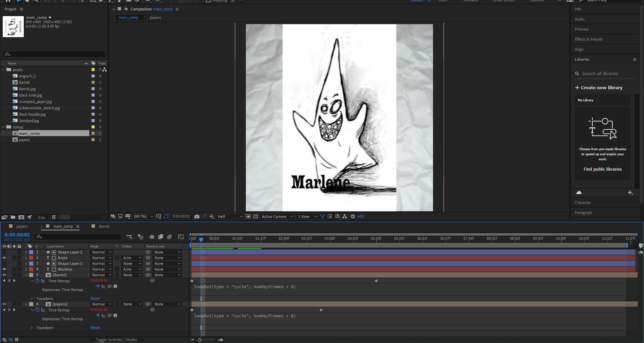Hide the Marlene text layer
Viewport: 644px width, 343px height.
(x=4, y=269)
